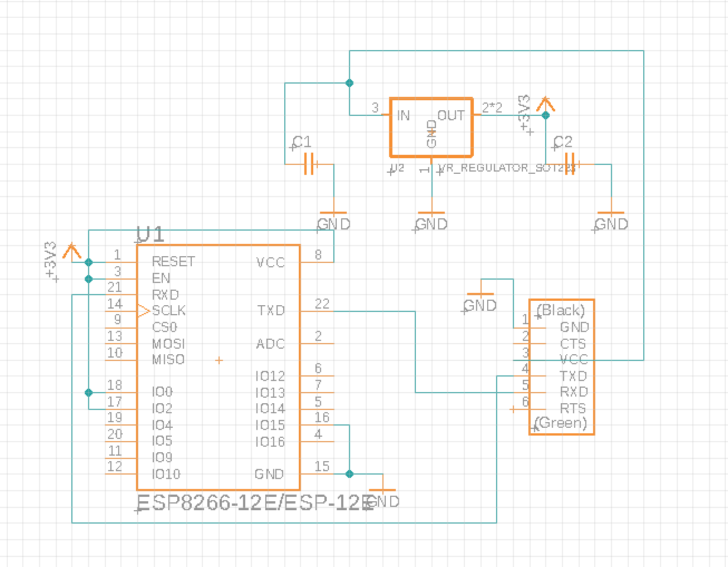728x567 pixels.
Task: Click pin number 8 beside VCC
Action: point(318,255)
